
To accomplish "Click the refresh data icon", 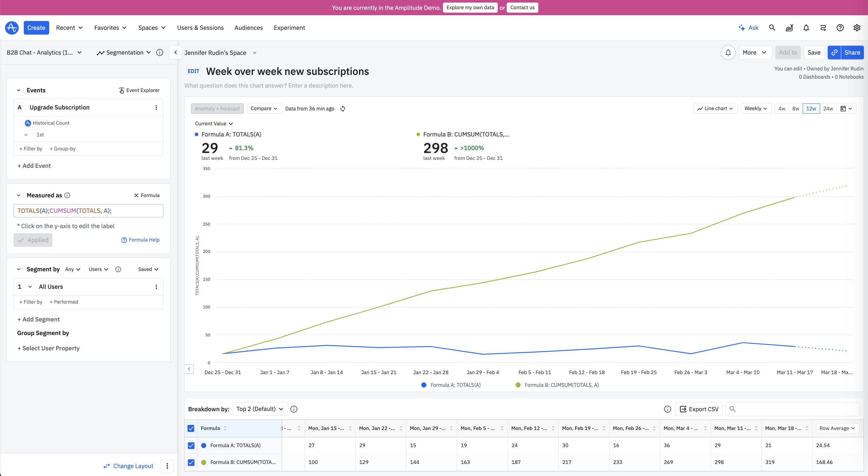I will pos(343,109).
